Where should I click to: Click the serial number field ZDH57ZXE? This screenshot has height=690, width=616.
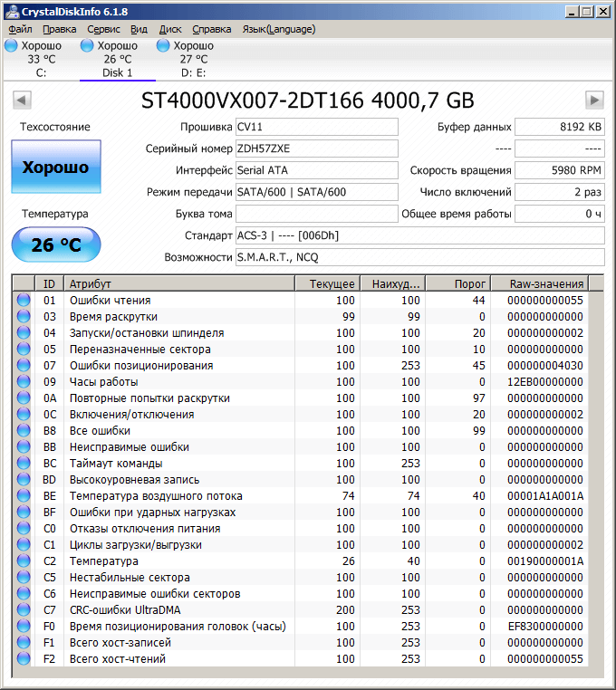click(x=316, y=149)
